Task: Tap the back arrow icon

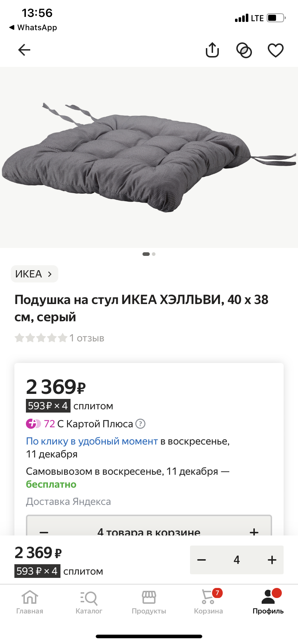Action: [24, 50]
